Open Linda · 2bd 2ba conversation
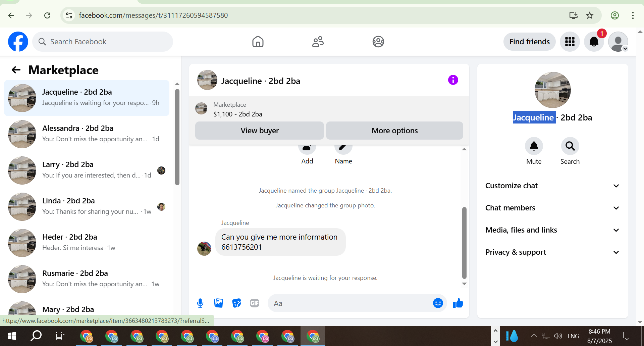Image resolution: width=644 pixels, height=346 pixels. 87,207
